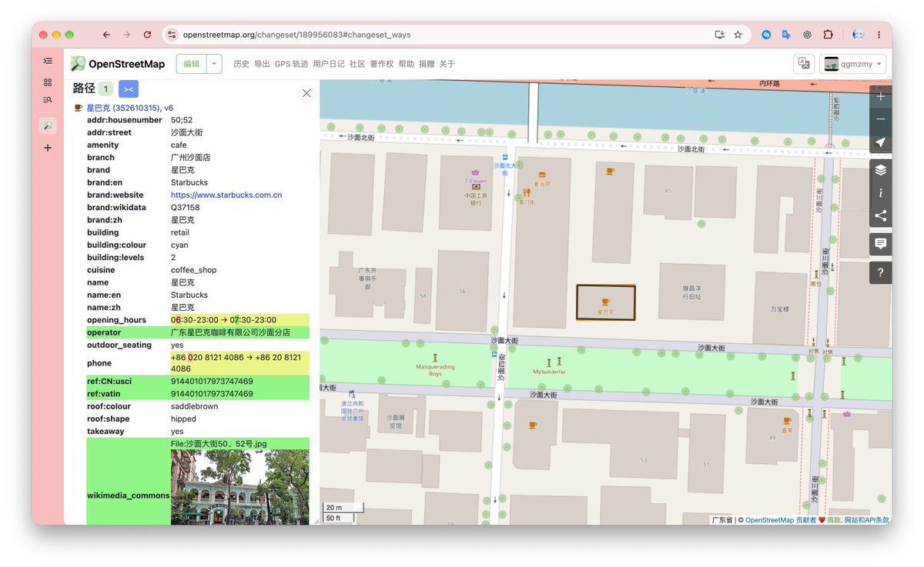Zoom in on the map

[x=881, y=98]
